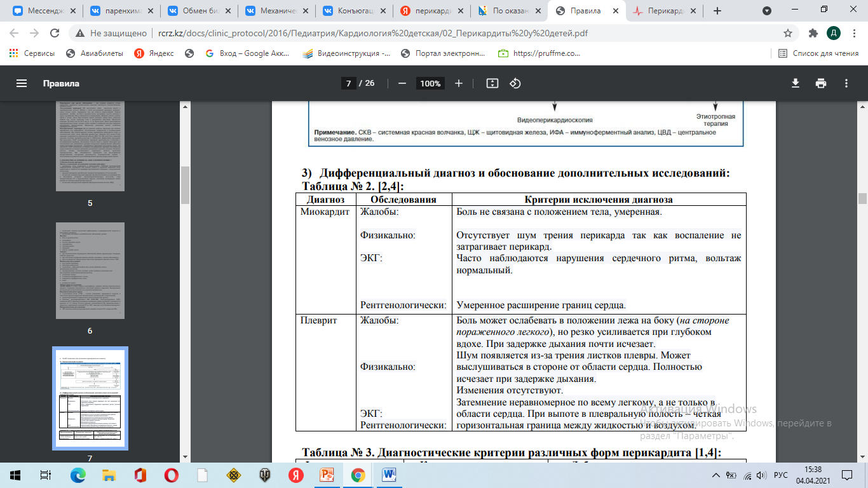
Task: Switch to the Конъюгац tab
Action: 351,11
